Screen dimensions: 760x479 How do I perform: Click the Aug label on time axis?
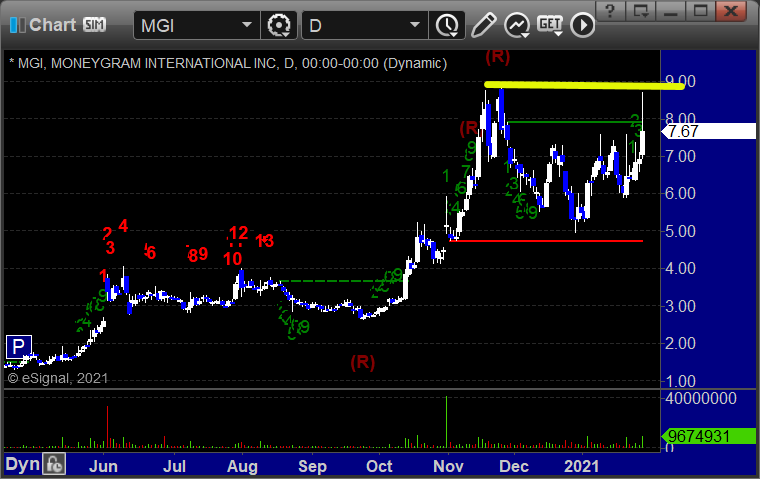[x=242, y=466]
